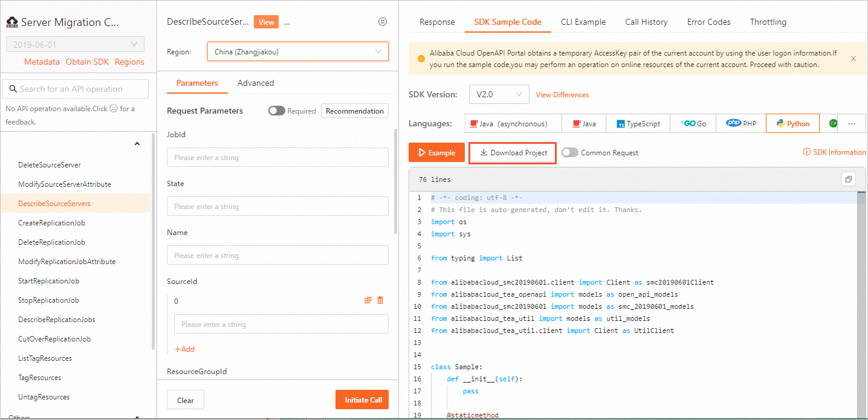Select the Parameters tab
Screen dimensions: 868x420
(197, 83)
